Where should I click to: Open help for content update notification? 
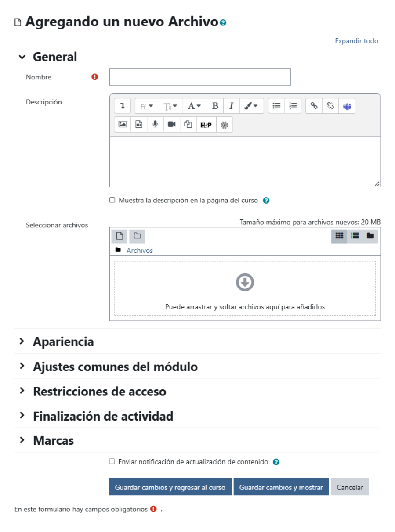coord(276,462)
